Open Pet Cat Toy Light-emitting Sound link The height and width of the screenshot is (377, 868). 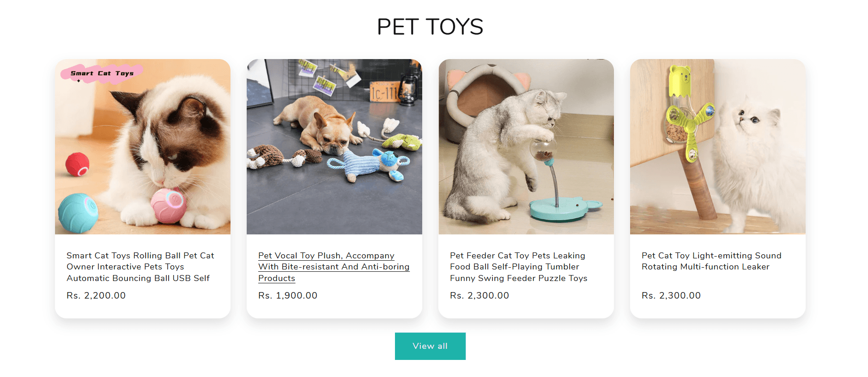click(711, 261)
